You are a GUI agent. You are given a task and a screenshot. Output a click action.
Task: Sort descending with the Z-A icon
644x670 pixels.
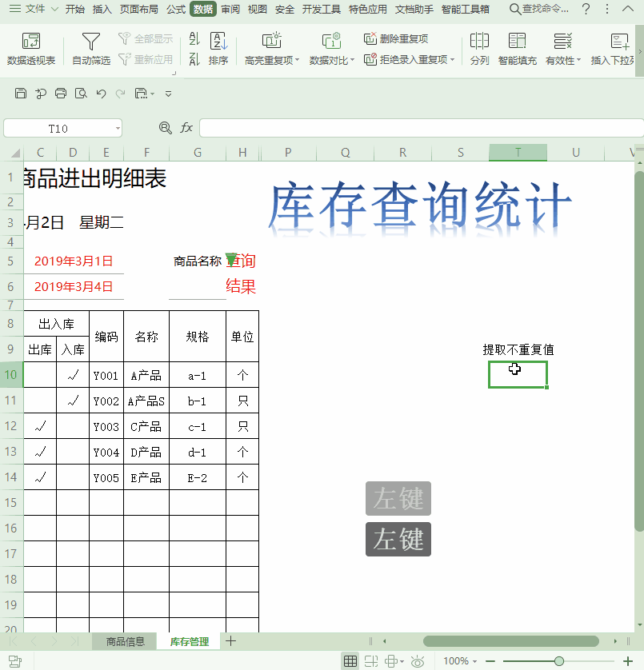tap(194, 59)
